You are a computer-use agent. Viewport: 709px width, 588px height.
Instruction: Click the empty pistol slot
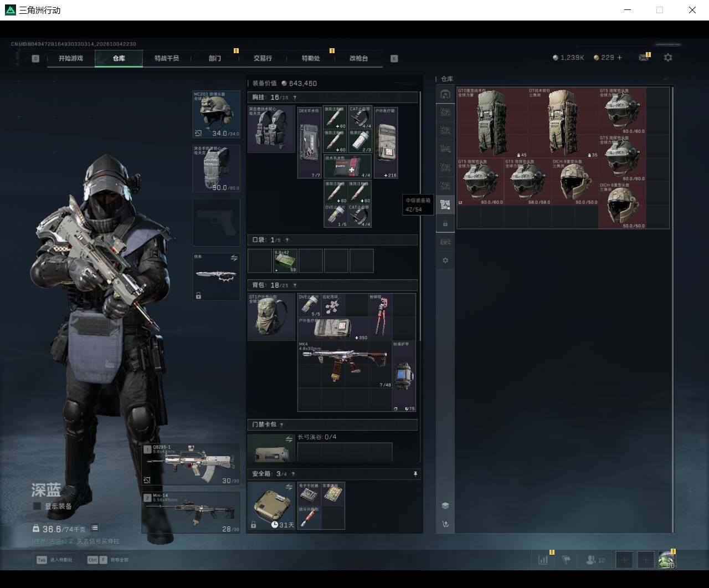pyautogui.click(x=216, y=222)
